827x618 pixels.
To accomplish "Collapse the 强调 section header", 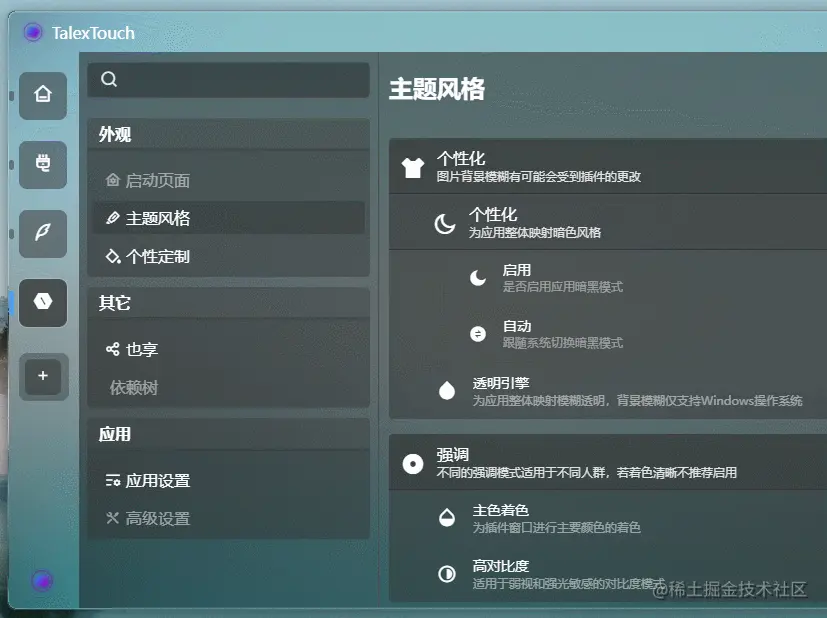I will (x=608, y=463).
